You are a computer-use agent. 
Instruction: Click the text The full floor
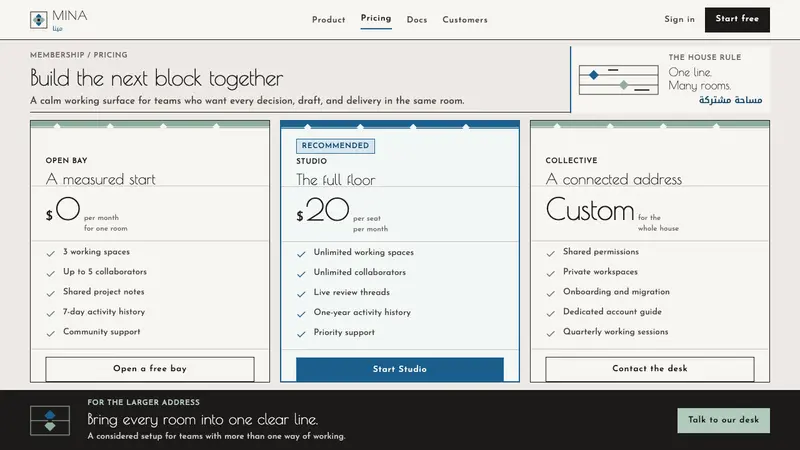click(x=336, y=180)
